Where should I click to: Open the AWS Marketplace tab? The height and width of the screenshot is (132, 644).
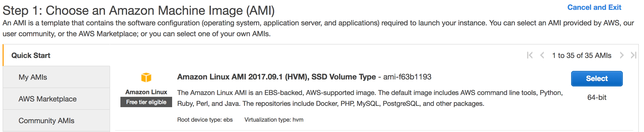click(48, 99)
